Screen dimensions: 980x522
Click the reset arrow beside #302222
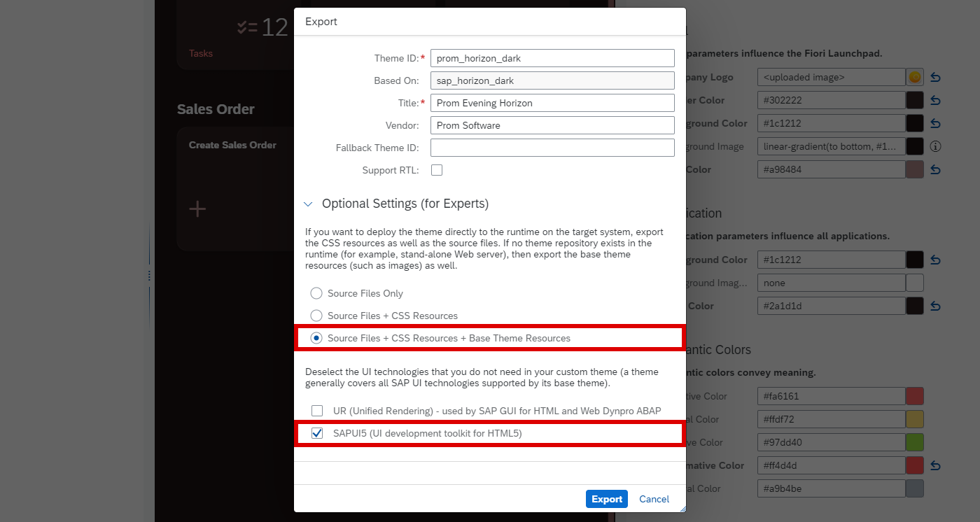pos(935,100)
